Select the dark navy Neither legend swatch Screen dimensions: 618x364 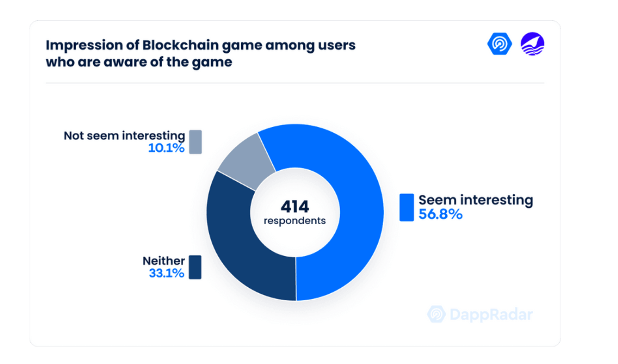pyautogui.click(x=195, y=267)
